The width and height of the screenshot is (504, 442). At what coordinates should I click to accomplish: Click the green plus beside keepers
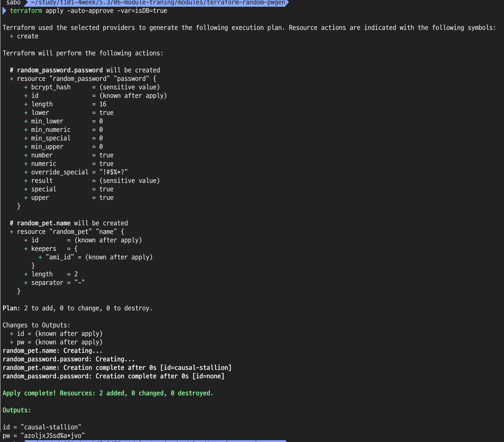(x=26, y=249)
